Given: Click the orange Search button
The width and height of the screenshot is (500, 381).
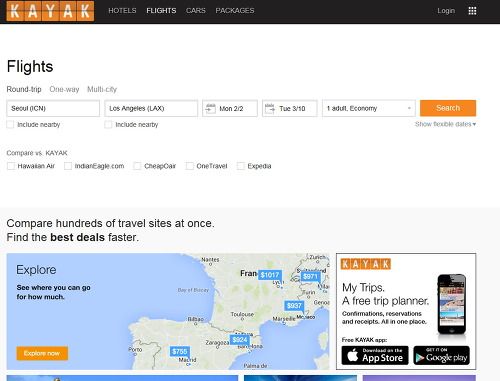Looking at the screenshot, I should (x=448, y=108).
